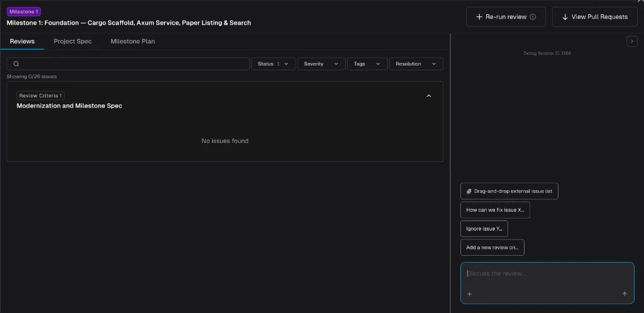
Task: Select the 'How can we fix issue X' suggestion
Action: tap(495, 210)
